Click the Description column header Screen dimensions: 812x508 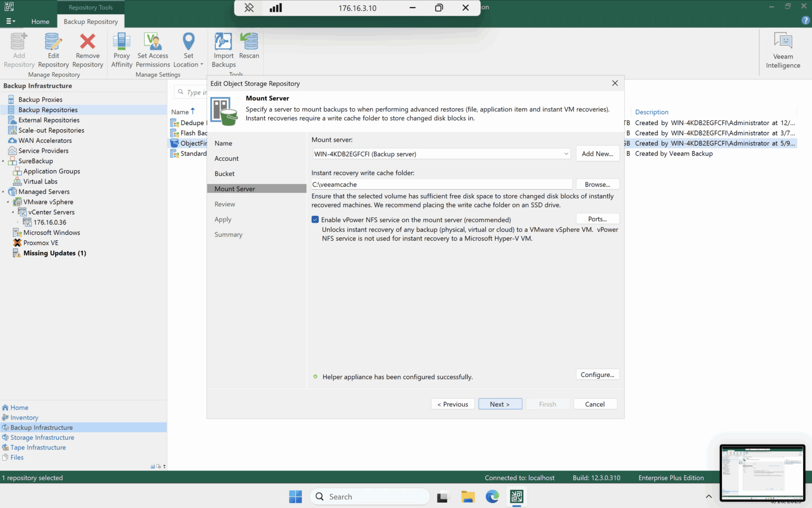[651, 112]
